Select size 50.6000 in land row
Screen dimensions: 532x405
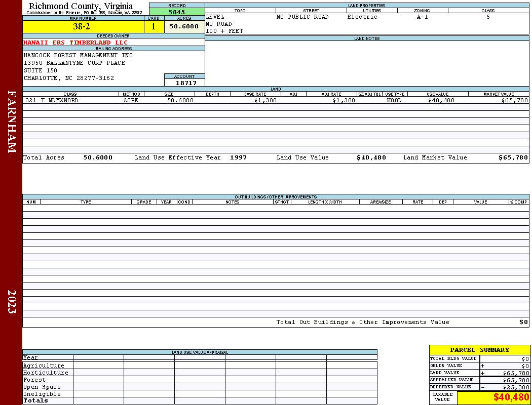pos(180,100)
